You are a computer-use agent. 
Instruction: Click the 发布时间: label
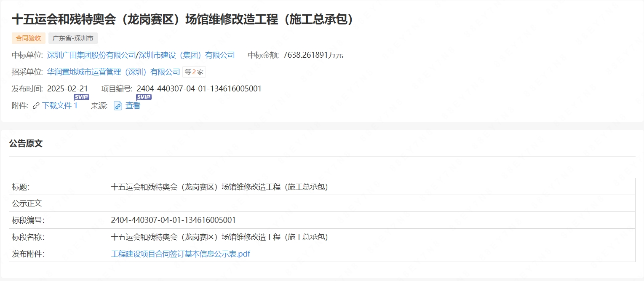coord(27,89)
